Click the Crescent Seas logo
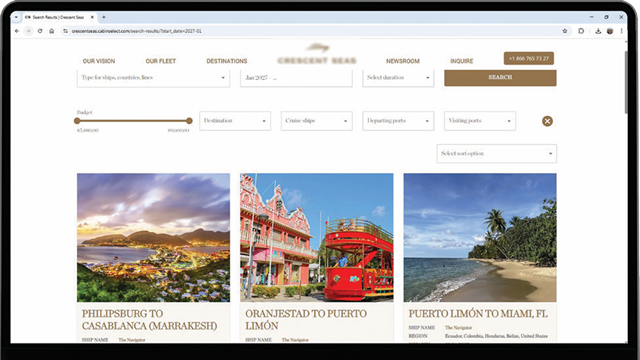The image size is (640, 360). [317, 55]
